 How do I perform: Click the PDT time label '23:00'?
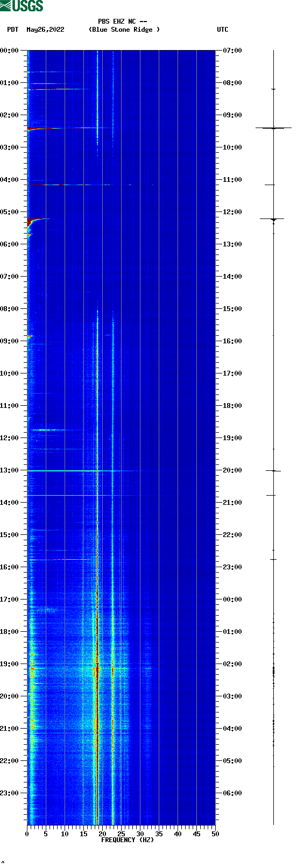coord(10,793)
